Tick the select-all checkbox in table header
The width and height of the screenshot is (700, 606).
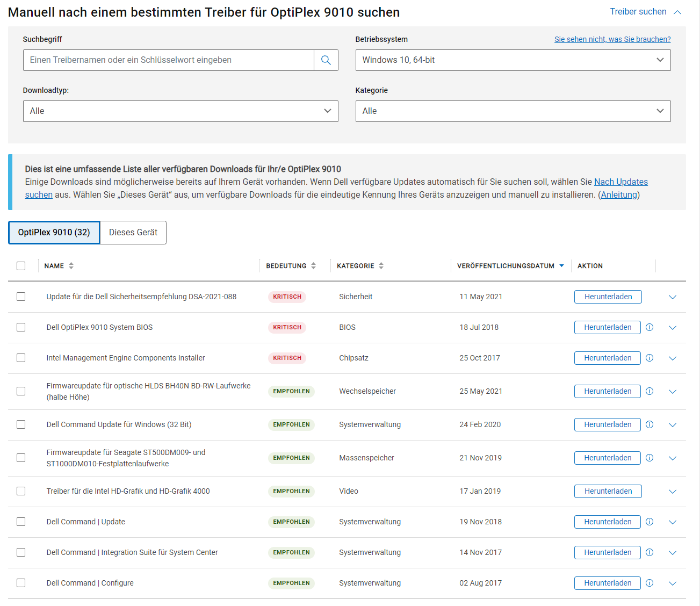(x=21, y=266)
